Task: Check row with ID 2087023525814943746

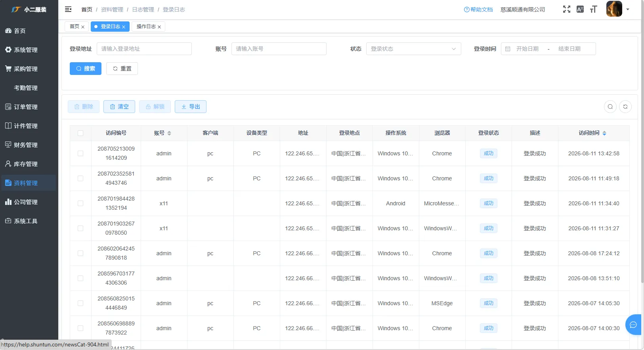Action: click(x=80, y=178)
